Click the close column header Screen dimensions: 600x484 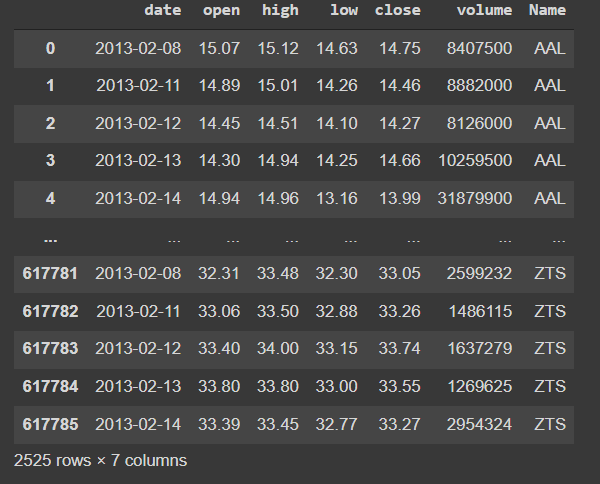pyautogui.click(x=398, y=10)
